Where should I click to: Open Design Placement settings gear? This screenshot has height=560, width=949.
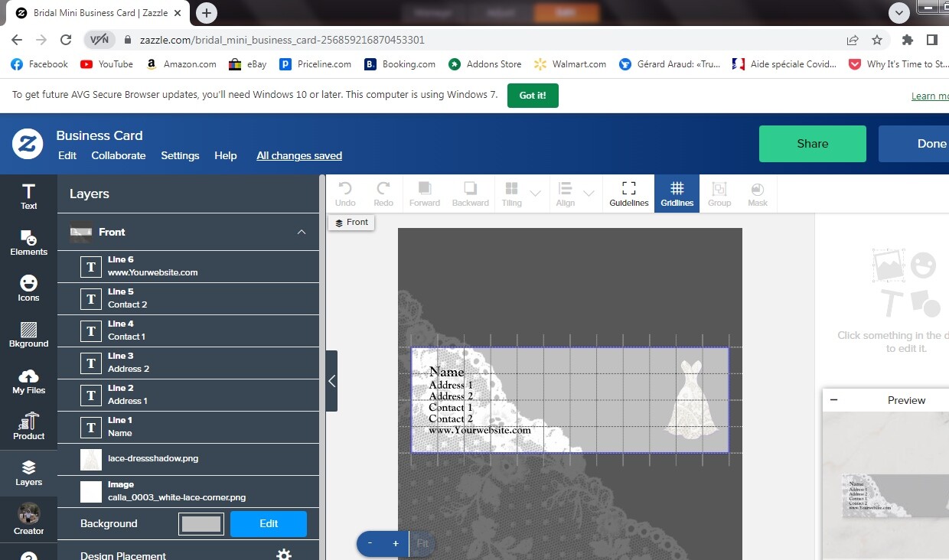pyautogui.click(x=284, y=554)
